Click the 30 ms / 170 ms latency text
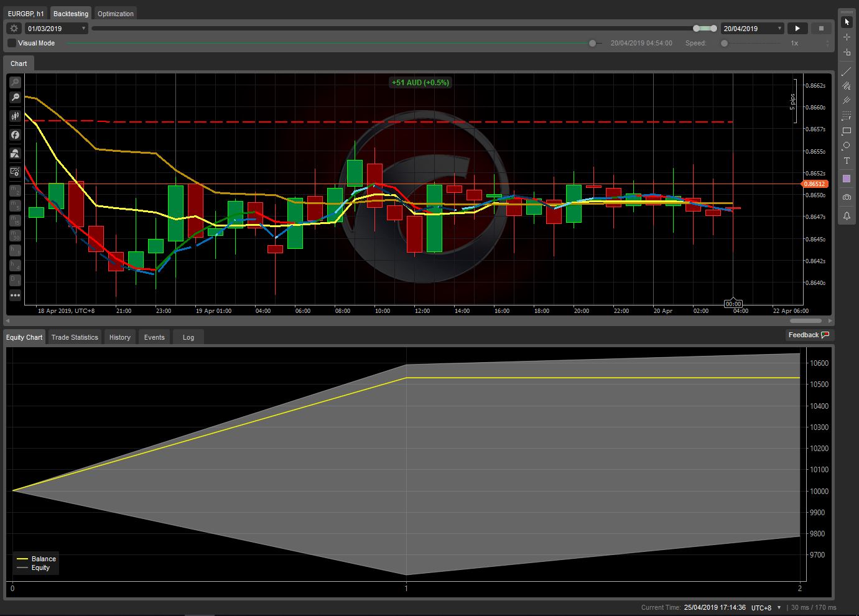This screenshot has width=859, height=616. coord(814,608)
